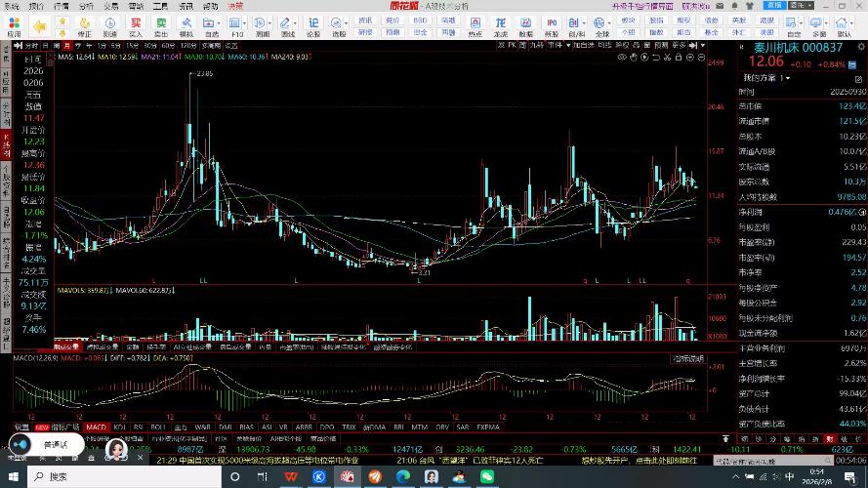Switch chart period to 15分
The height and width of the screenshot is (488, 868).
pos(133,46)
